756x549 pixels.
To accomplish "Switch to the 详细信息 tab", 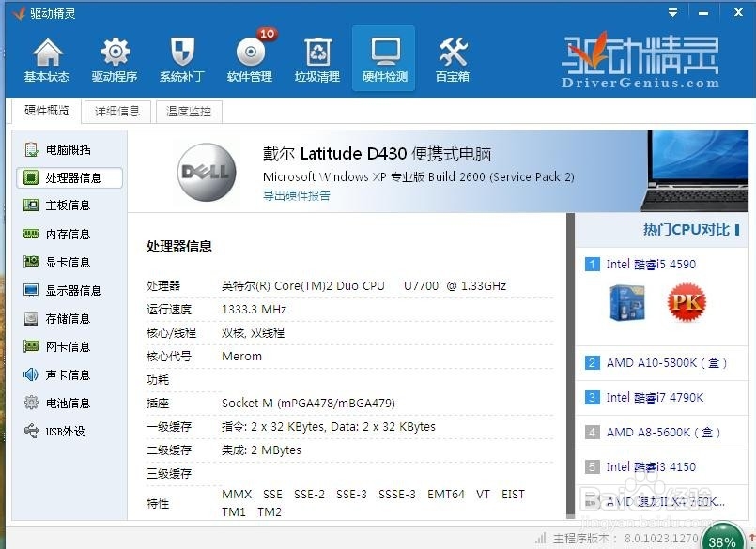I will (x=117, y=112).
